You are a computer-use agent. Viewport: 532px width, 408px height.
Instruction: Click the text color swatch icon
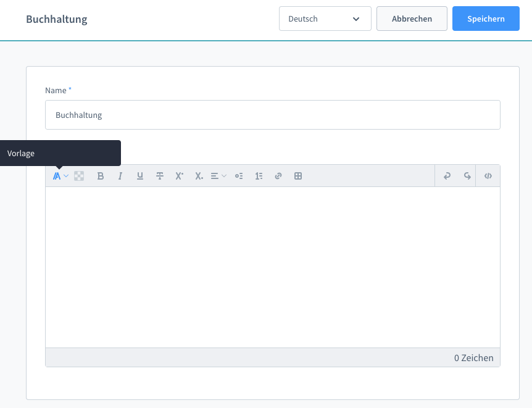pyautogui.click(x=79, y=176)
